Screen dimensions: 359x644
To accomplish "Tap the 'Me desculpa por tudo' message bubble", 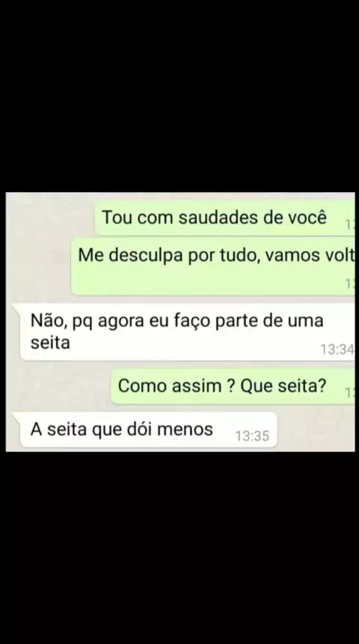I will 213,266.
